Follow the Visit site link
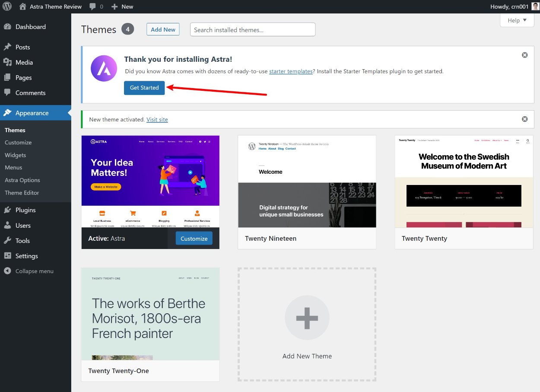Viewport: 540px width, 392px height. point(157,119)
